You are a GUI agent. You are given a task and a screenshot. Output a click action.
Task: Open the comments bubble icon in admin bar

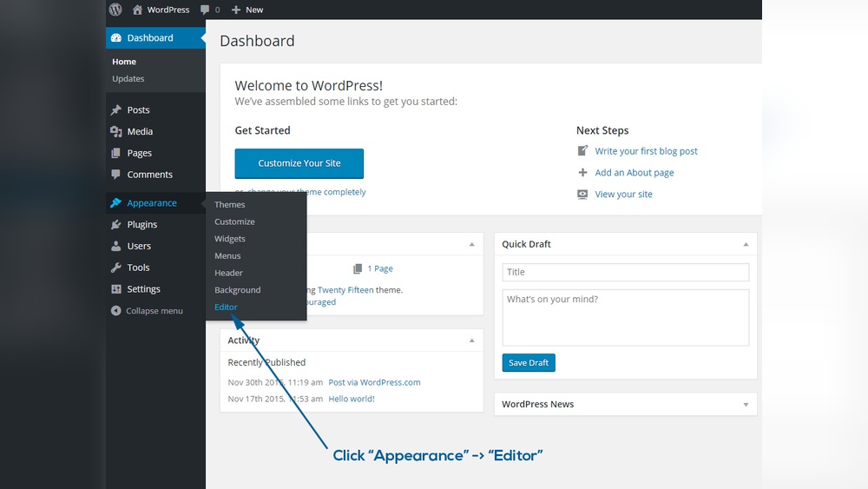click(x=205, y=10)
